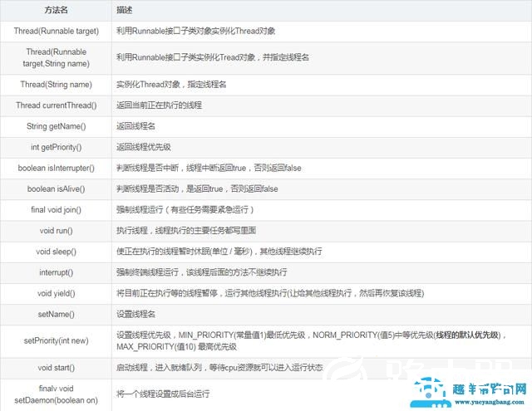
Task: Click description starting '启动线程，进入就绪队列'
Action: click(x=219, y=368)
